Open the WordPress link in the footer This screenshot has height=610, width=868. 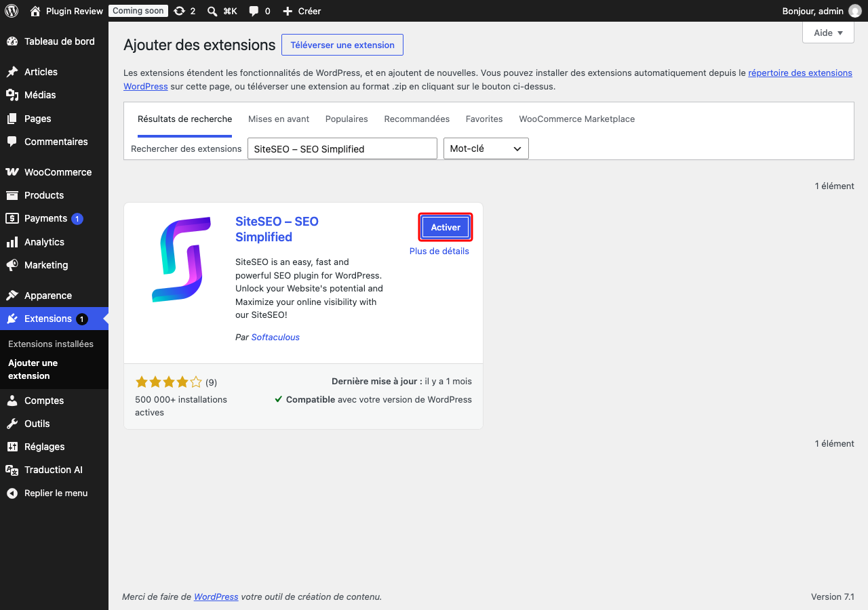(216, 596)
